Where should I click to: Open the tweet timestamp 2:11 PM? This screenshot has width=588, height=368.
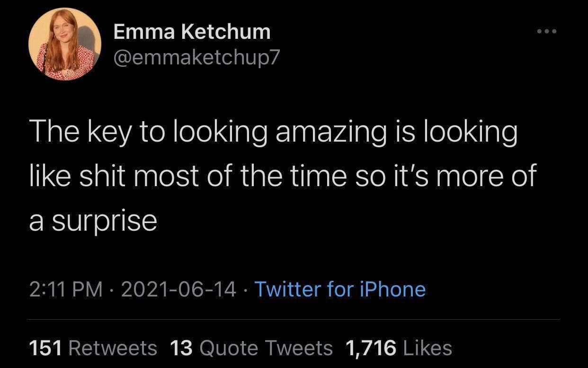[x=64, y=289]
